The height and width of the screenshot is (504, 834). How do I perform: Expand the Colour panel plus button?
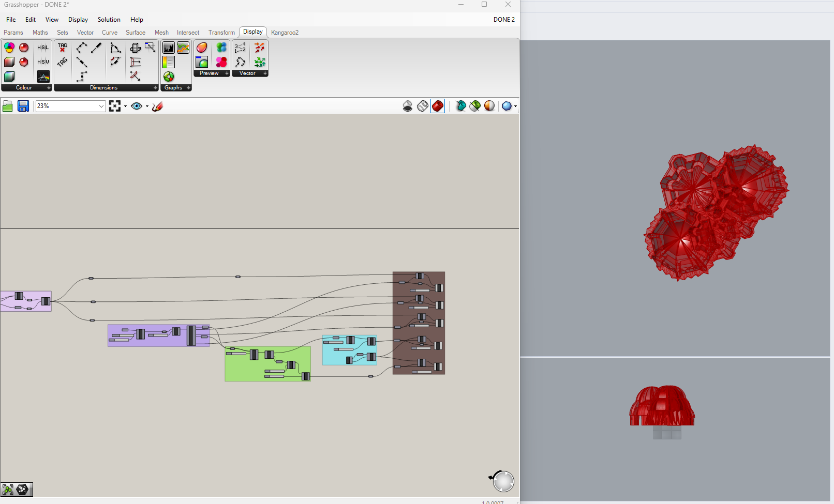pos(49,88)
